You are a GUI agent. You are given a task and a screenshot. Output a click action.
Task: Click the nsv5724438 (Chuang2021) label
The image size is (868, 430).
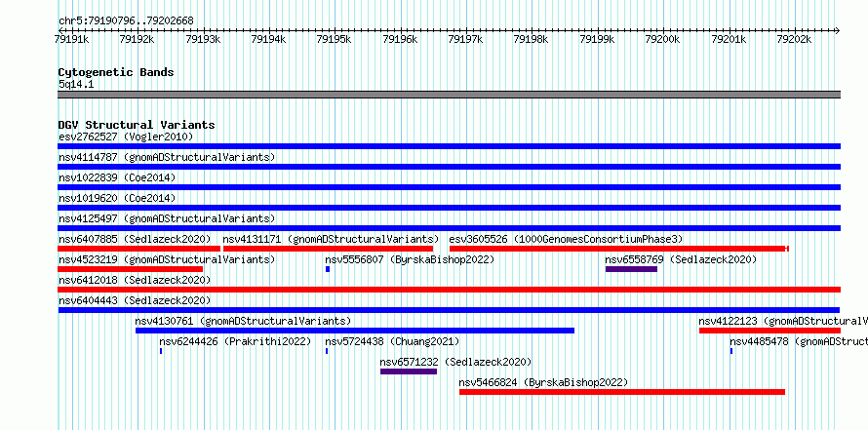coord(392,341)
